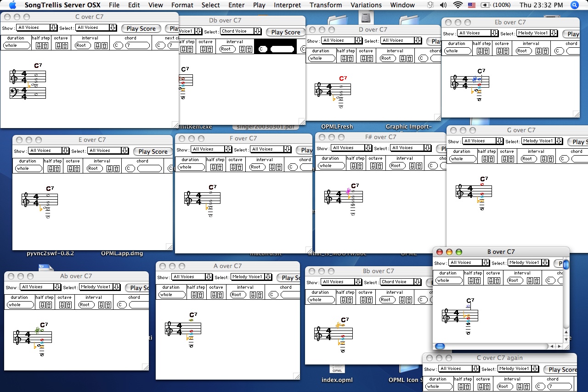Open the Enter menu
The height and width of the screenshot is (392, 588).
237,5
